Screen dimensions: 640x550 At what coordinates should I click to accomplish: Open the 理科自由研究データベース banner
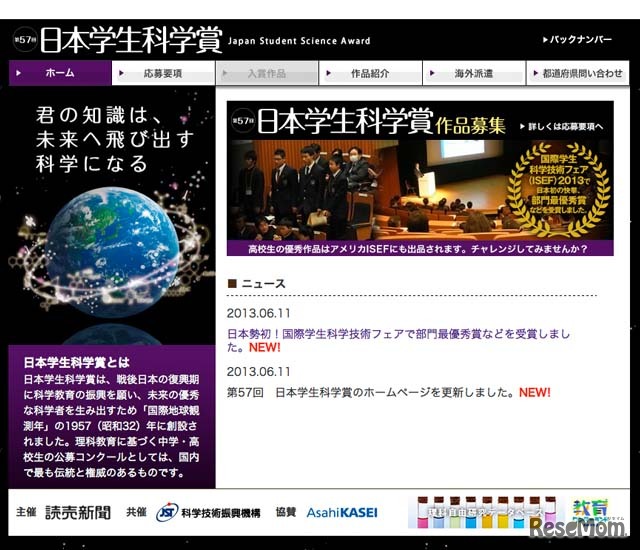tap(485, 512)
